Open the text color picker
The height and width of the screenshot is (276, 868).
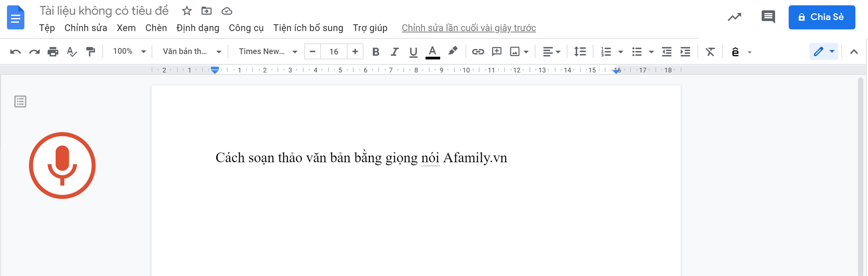click(432, 52)
